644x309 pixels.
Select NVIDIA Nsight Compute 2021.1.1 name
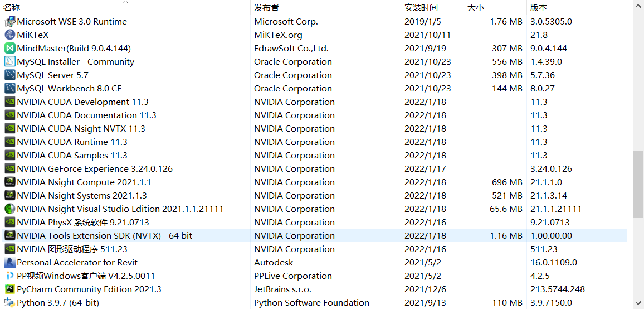84,182
